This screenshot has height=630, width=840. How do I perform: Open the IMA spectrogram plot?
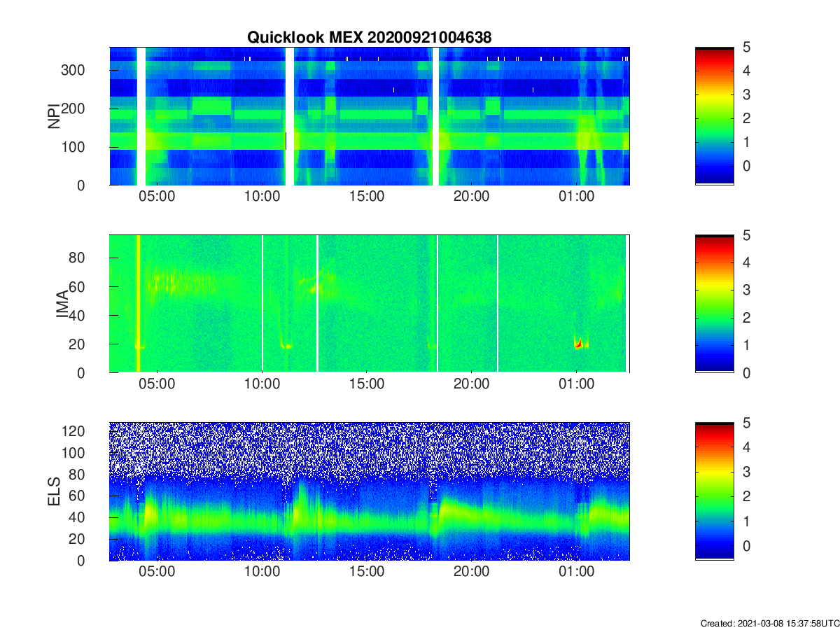pos(370,304)
